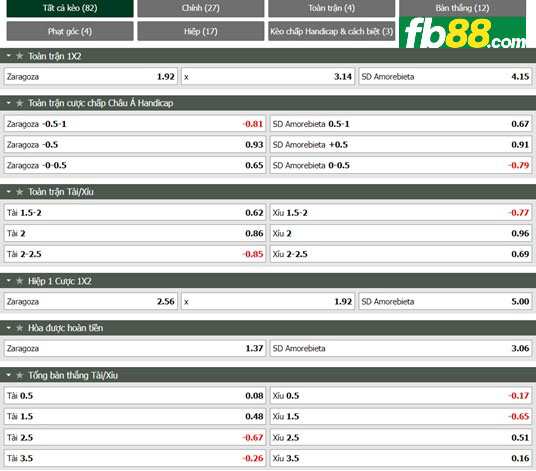Select Xỉu 2.5 total goals 0.51
The width and height of the screenshot is (536, 471).
(x=401, y=438)
